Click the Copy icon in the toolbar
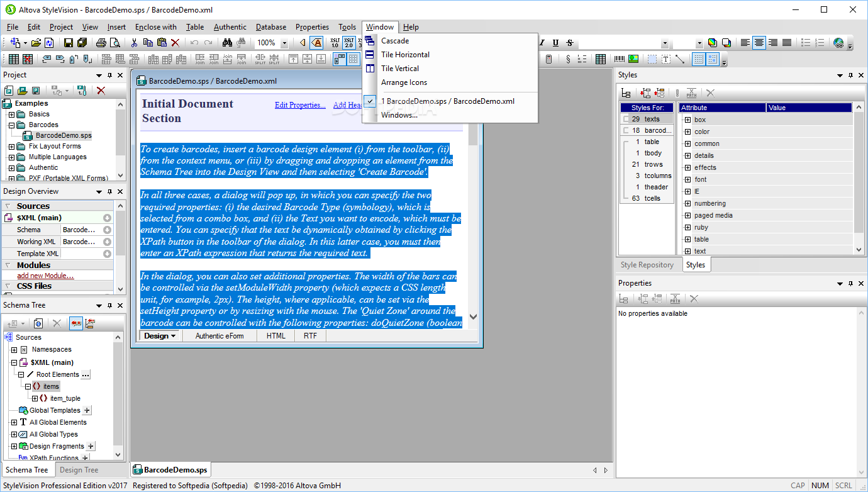Viewport: 868px width, 492px height. (148, 43)
